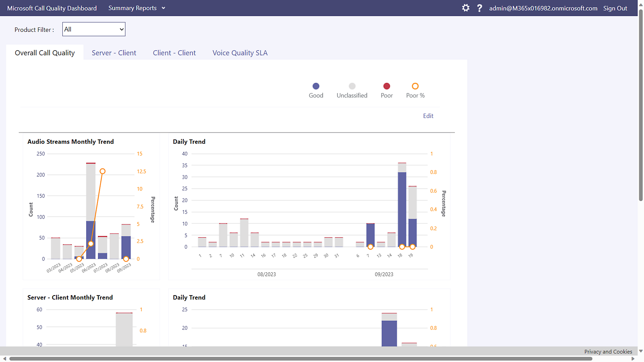Switch to Voice Quality SLA tab
644x362 pixels.
[240, 53]
